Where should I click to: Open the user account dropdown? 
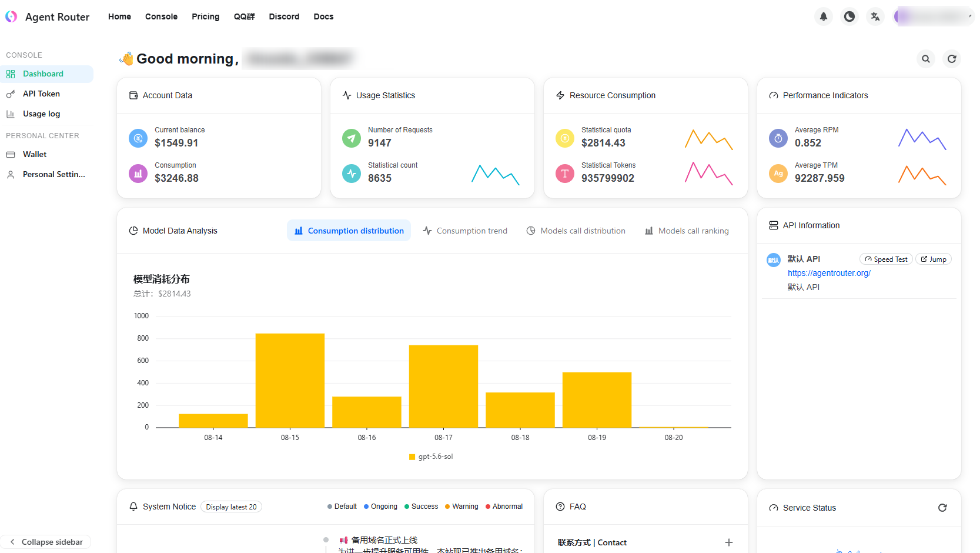pyautogui.click(x=934, y=16)
